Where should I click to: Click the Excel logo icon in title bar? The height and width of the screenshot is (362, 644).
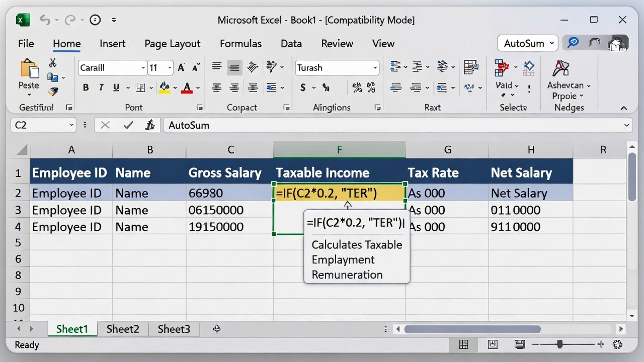click(22, 20)
